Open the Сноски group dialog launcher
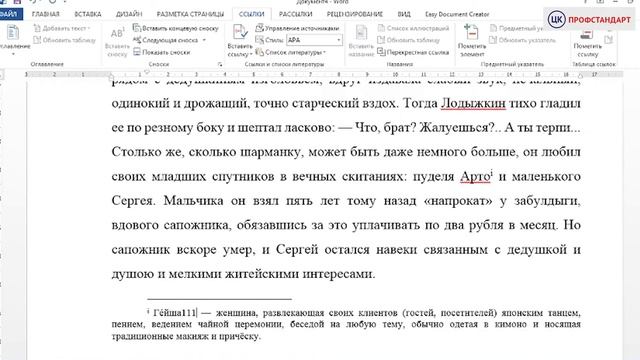Image resolution: width=640 pixels, height=360 pixels. [x=220, y=64]
